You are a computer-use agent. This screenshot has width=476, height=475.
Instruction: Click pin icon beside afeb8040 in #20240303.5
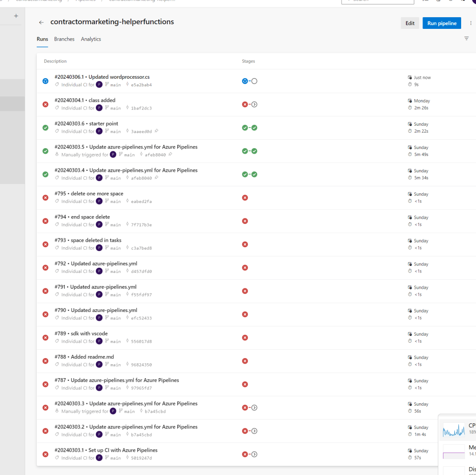170,155
